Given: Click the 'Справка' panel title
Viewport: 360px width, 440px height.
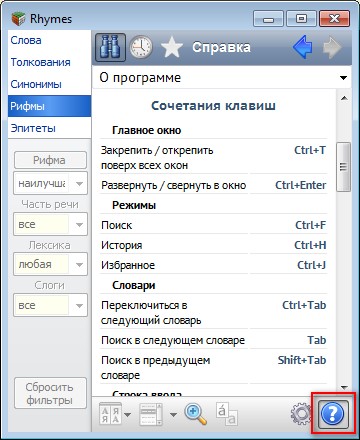Looking at the screenshot, I should coord(221,47).
